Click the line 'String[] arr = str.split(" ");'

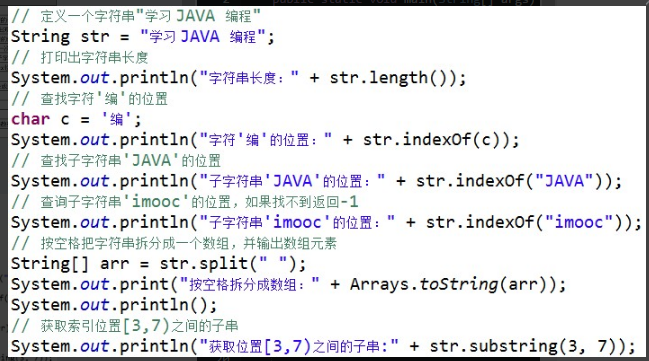pos(159,264)
